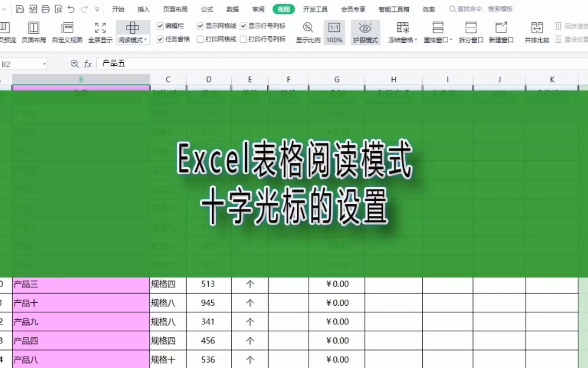Switch to 页面布局 page layout view
588x368 pixels.
[x=34, y=33]
